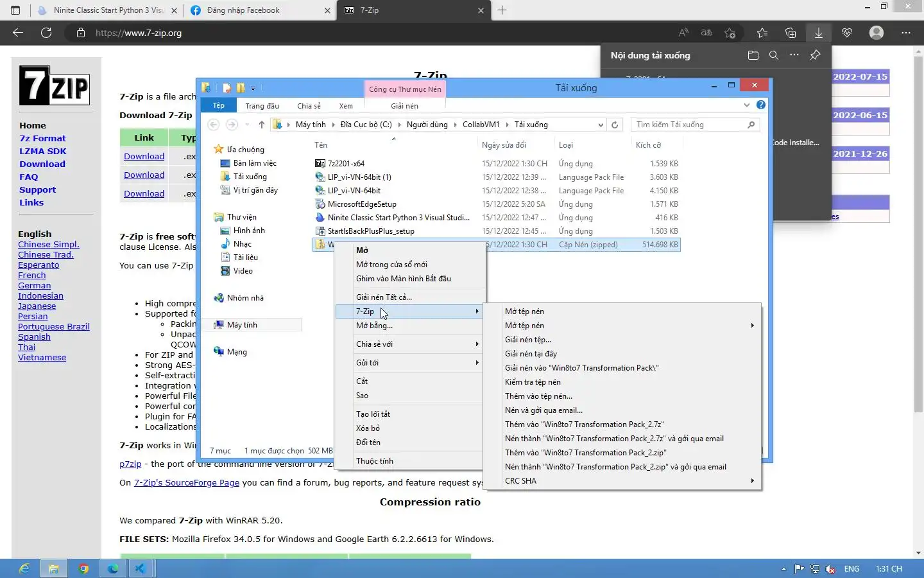
Task: Click the Edge browser back button
Action: click(18, 33)
